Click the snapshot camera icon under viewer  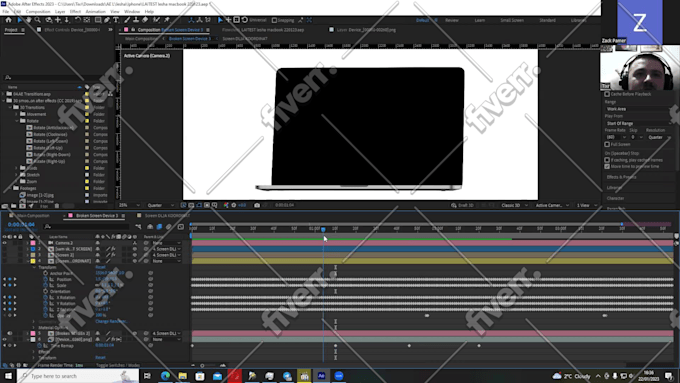click(x=257, y=205)
